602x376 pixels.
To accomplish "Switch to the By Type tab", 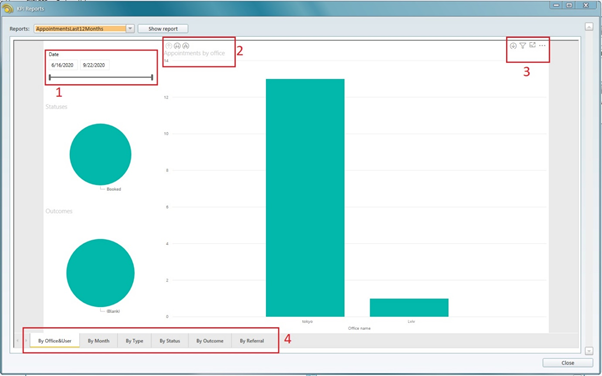I will (x=134, y=341).
